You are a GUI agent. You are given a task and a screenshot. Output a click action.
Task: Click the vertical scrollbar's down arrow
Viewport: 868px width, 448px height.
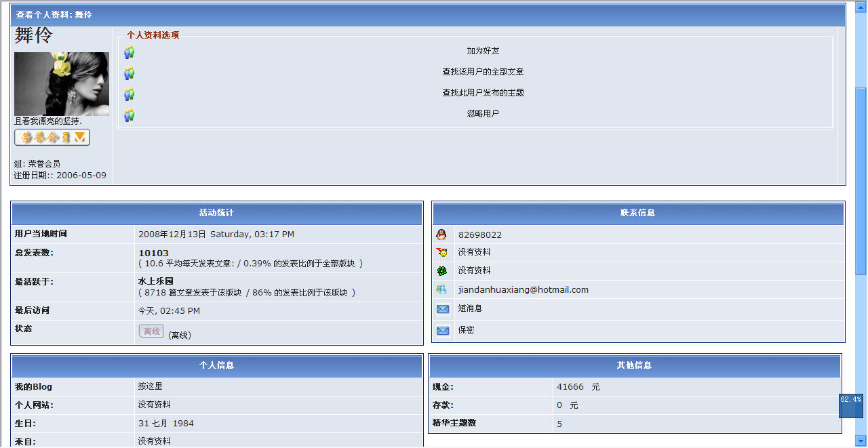pos(861,441)
